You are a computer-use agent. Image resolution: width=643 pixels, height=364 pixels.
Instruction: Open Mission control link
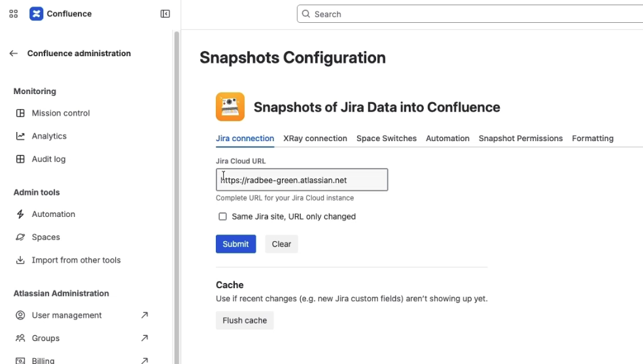(x=61, y=113)
